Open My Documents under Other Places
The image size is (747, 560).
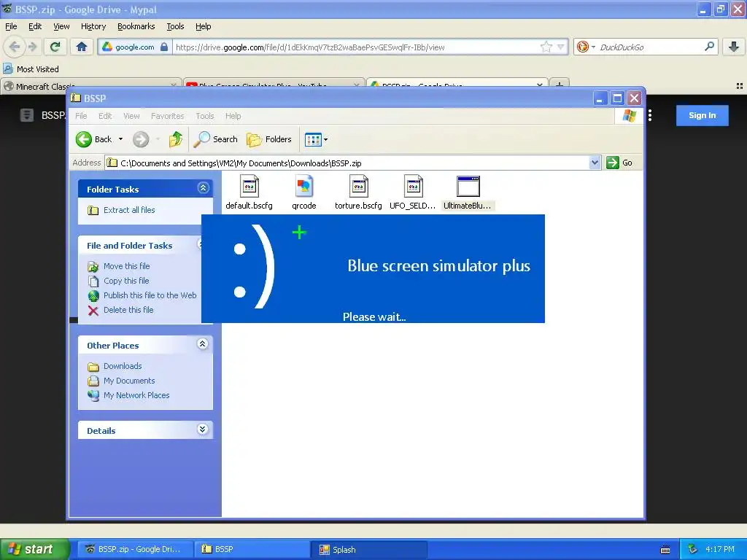point(129,381)
